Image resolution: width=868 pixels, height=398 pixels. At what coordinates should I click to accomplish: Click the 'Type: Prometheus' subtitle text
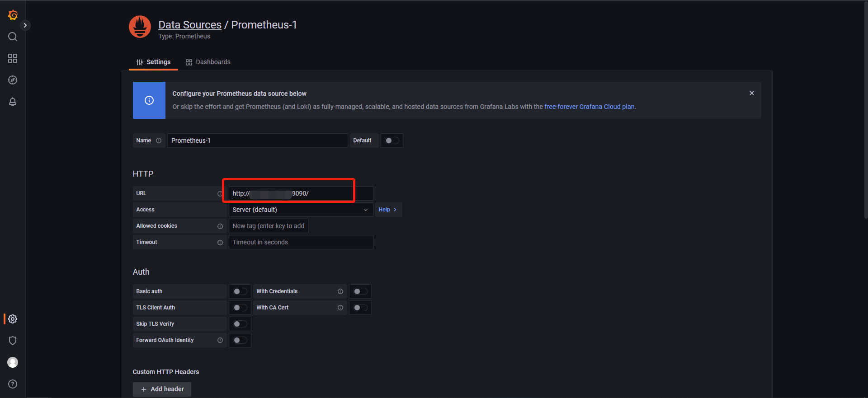pos(184,36)
